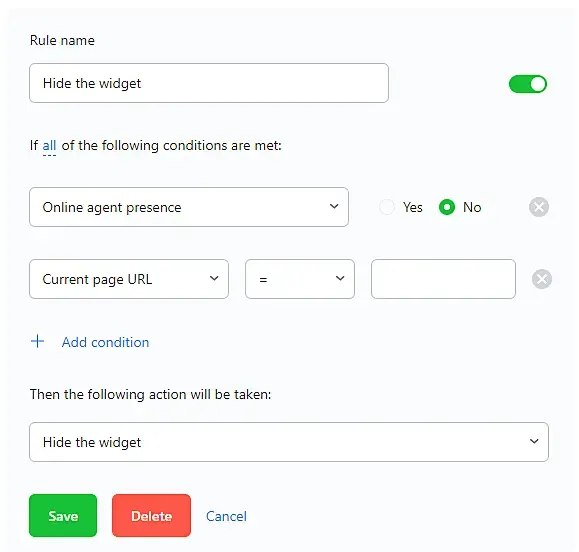
Task: Click the empty URL value input field
Action: 443,279
